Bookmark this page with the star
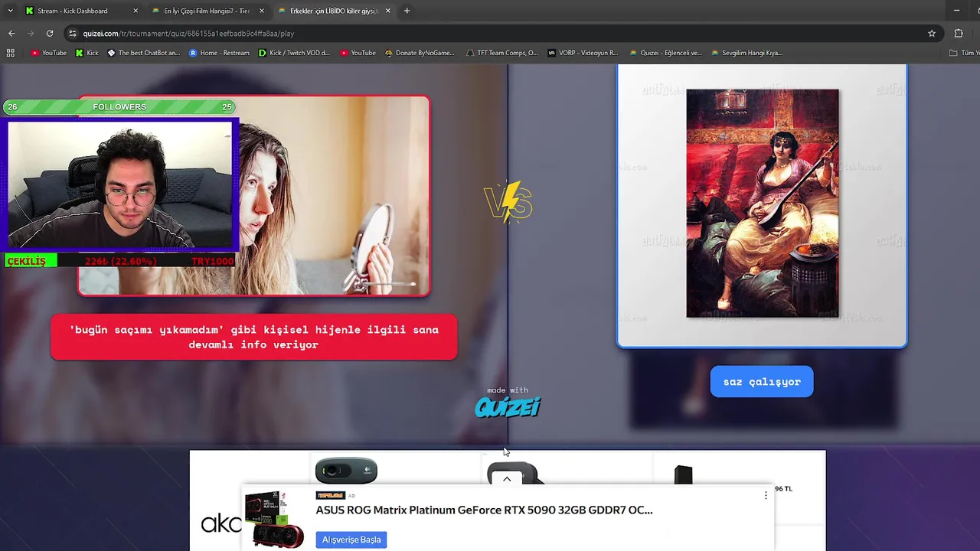This screenshot has width=980, height=551. 932,33
